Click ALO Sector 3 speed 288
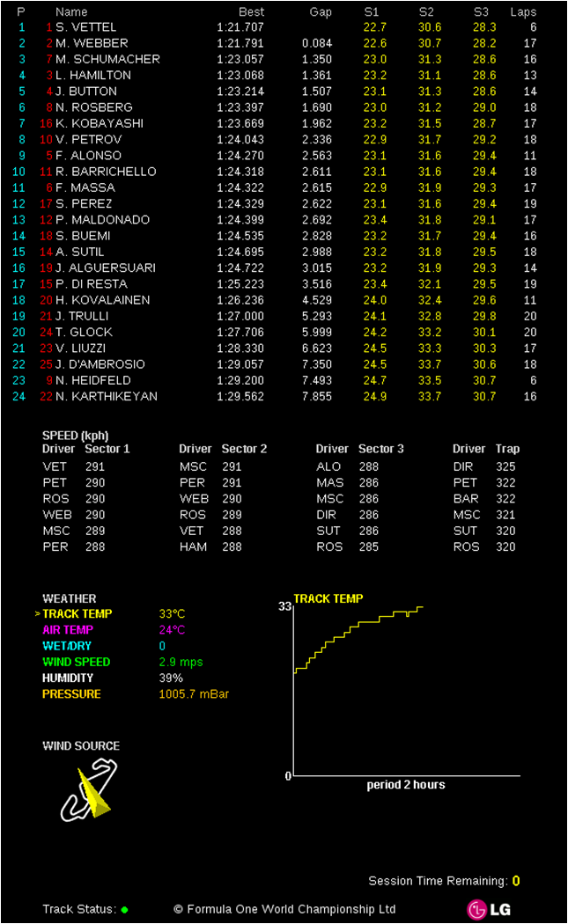 click(369, 466)
